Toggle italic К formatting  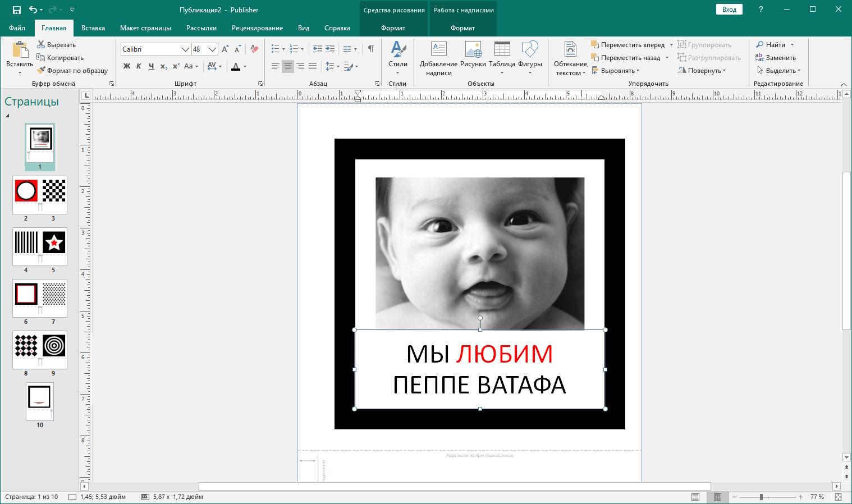[x=139, y=66]
